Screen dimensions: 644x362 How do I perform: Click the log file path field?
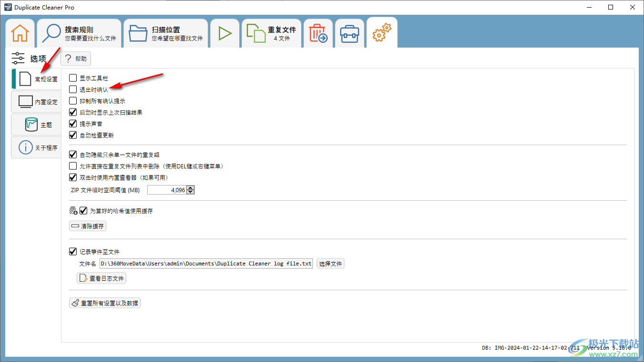click(206, 264)
